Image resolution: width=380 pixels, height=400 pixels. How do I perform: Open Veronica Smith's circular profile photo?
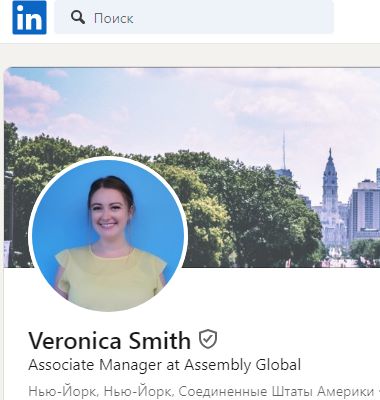point(108,234)
